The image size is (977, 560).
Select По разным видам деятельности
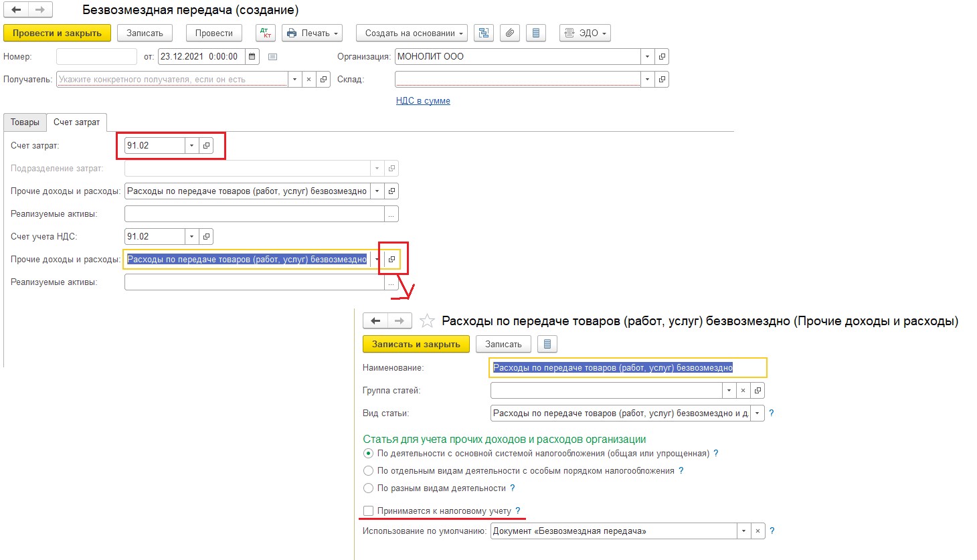point(368,488)
